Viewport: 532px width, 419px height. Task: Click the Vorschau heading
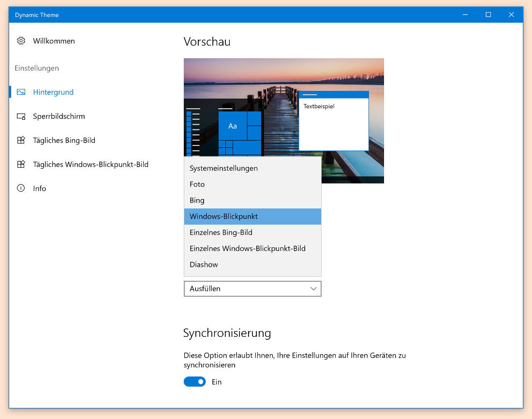pyautogui.click(x=207, y=42)
